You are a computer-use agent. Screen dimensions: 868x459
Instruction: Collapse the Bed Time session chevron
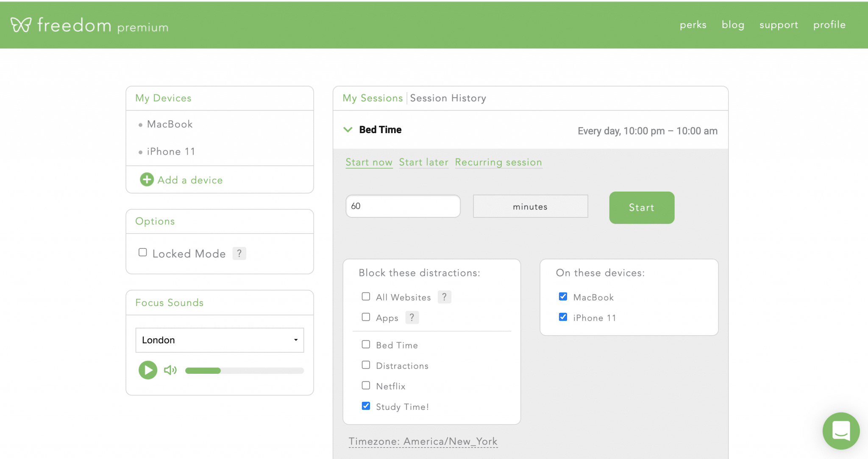point(348,130)
